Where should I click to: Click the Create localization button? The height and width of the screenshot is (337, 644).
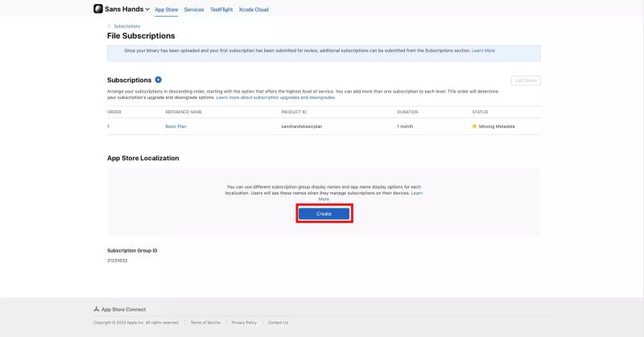point(324,214)
